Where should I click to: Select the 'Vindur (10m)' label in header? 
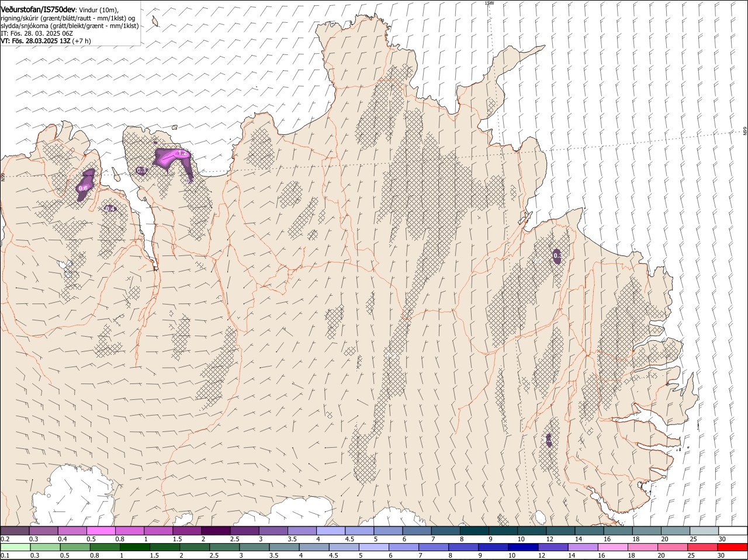click(x=99, y=10)
